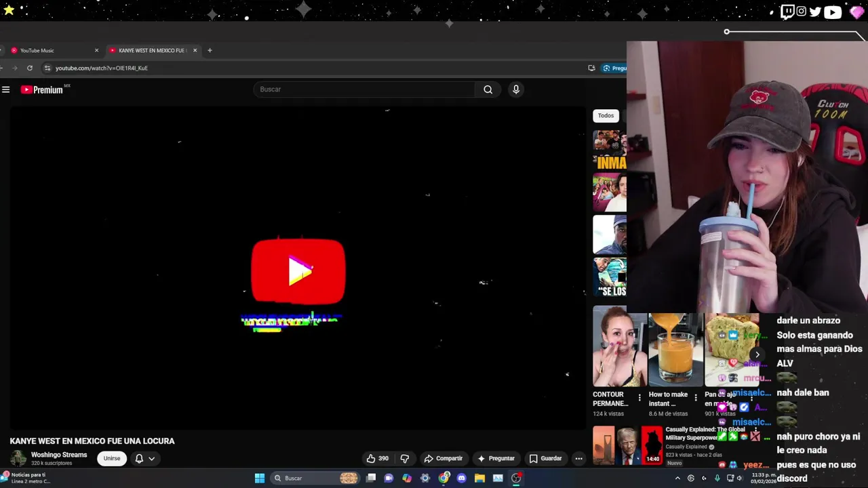Viewport: 868px width, 488px height.
Task: Select the Todos filter chip
Action: pos(606,115)
